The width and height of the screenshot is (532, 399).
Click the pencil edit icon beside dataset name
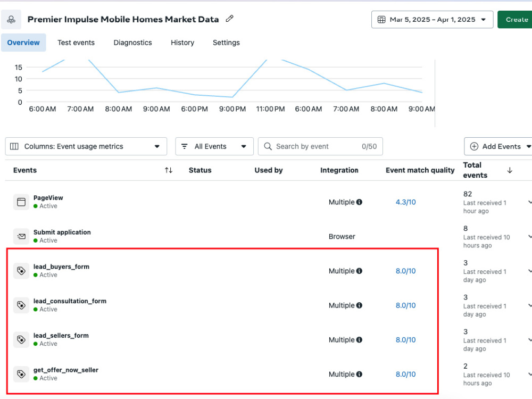(230, 19)
